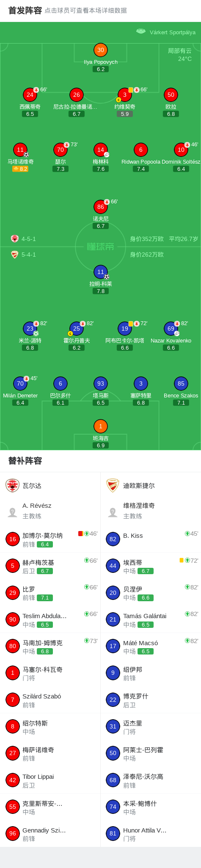Image resolution: width=201 pixels, height=868 pixels.
Task: Open player 85 Bence Szakos icon
Action: tap(181, 383)
